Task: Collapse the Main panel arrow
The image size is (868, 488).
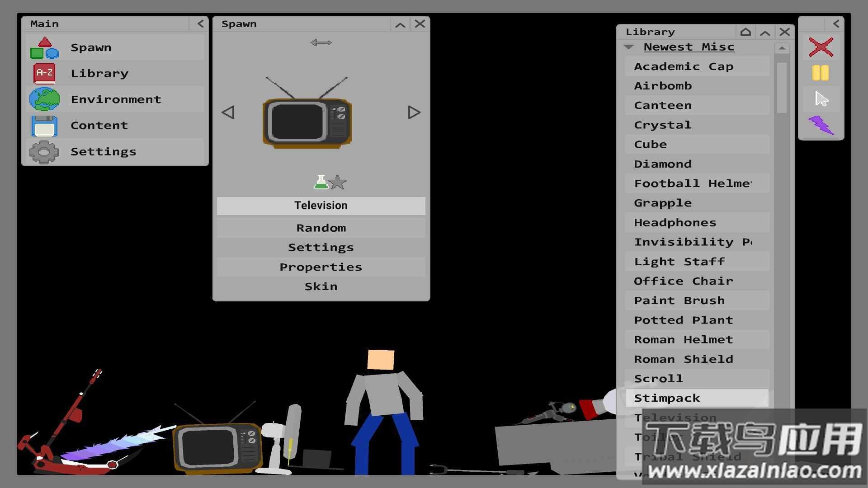Action: (200, 24)
